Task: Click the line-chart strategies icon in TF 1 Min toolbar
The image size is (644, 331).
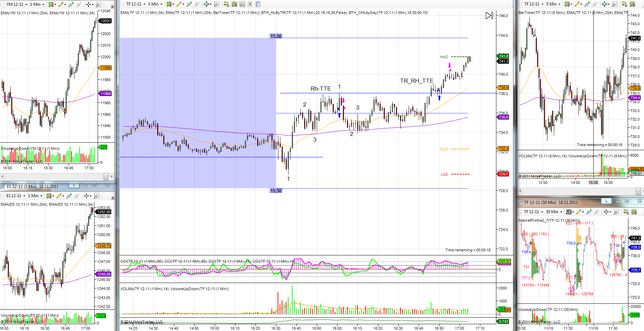Action: click(242, 4)
